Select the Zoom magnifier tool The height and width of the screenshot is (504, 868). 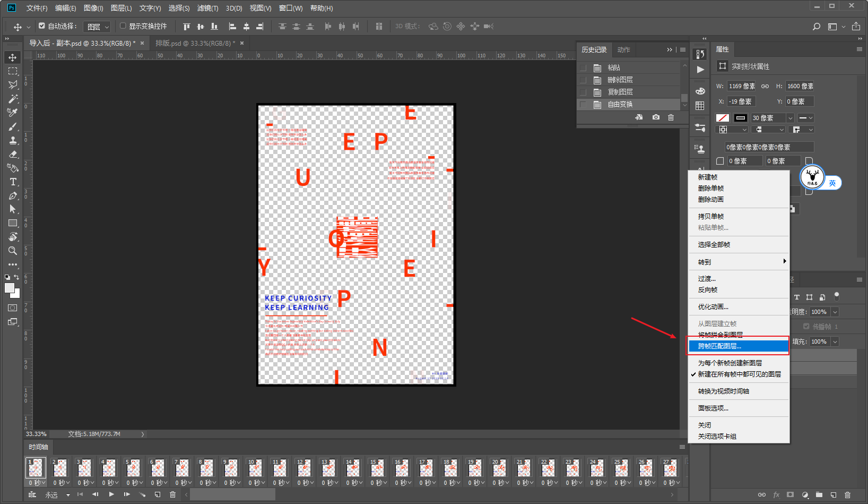(13, 251)
